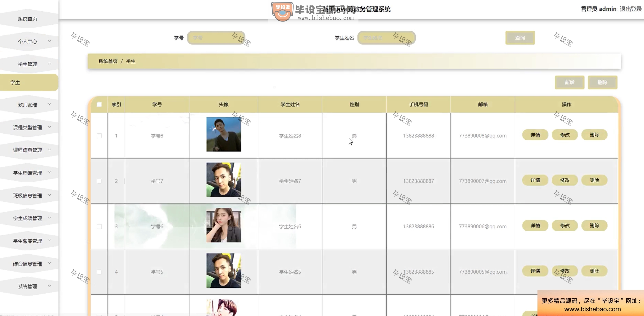Viewport: 644px width, 316px height.
Task: Check the checkbox for row 学号8
Action: (x=99, y=136)
